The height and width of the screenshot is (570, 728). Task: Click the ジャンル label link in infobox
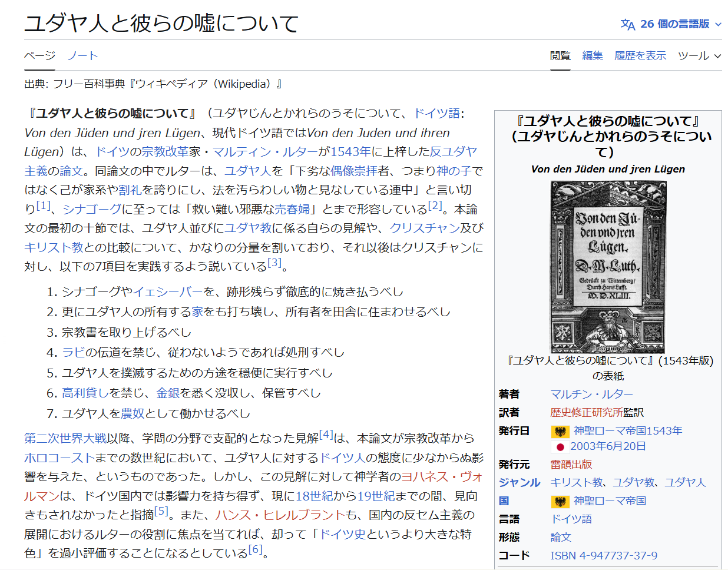pyautogui.click(x=519, y=482)
